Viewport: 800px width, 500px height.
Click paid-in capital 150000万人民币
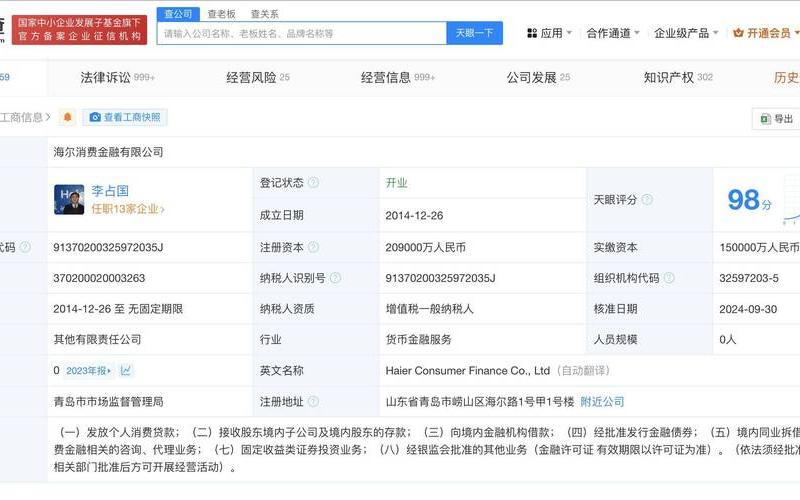[x=759, y=247]
